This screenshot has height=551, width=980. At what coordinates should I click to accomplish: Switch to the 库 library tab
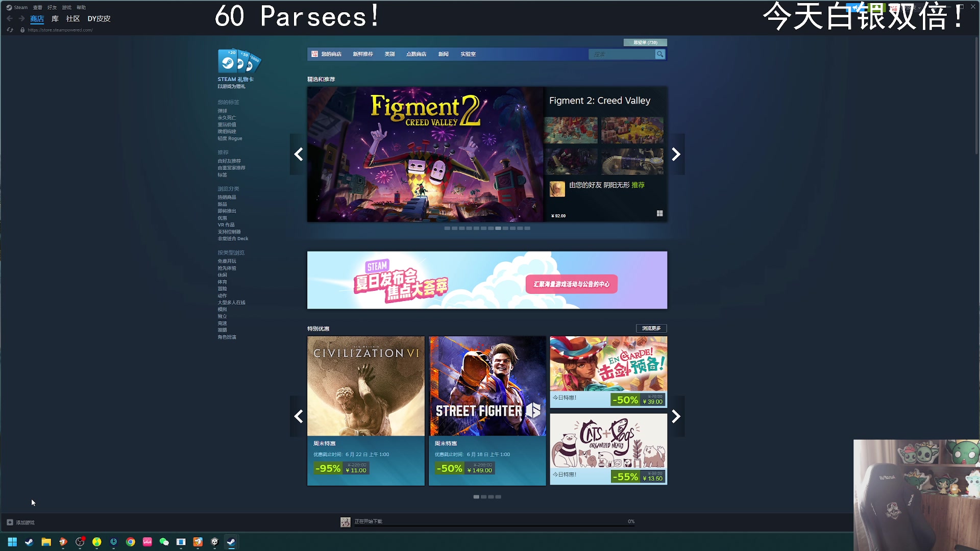tap(55, 19)
